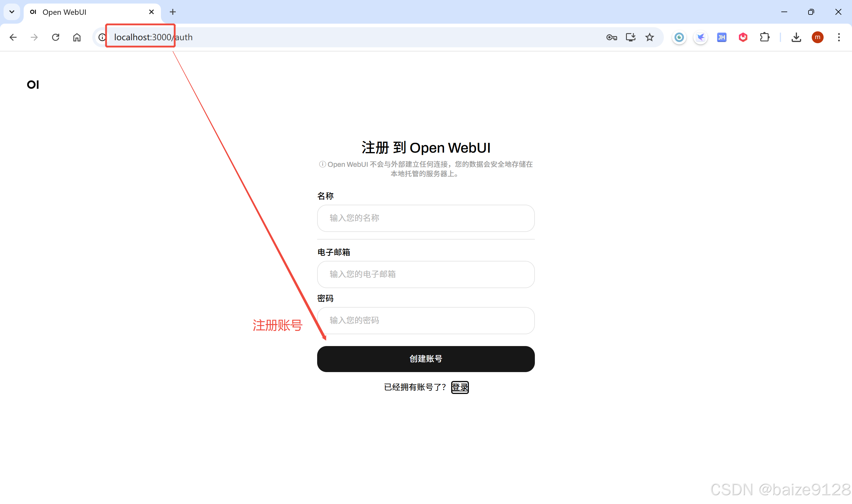Screen dimensions: 852x504
Task: Select the Open WebUI tab
Action: 92,12
